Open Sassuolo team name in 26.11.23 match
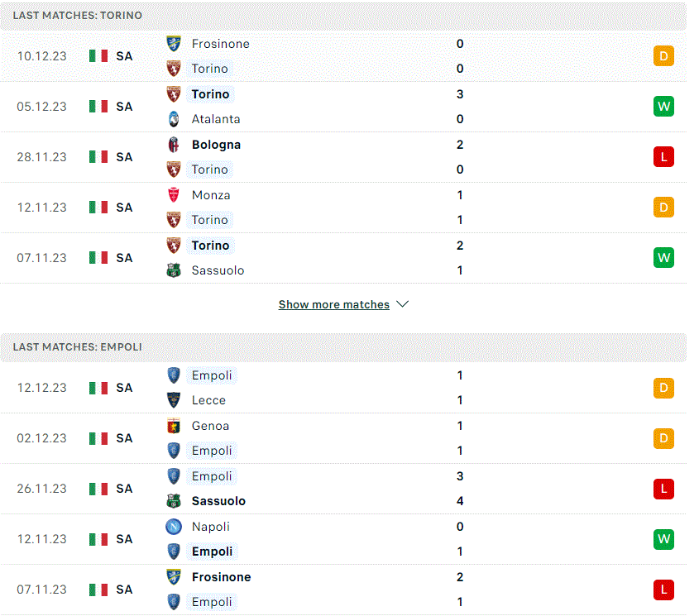Screen dimensions: 699x616 (x=218, y=501)
